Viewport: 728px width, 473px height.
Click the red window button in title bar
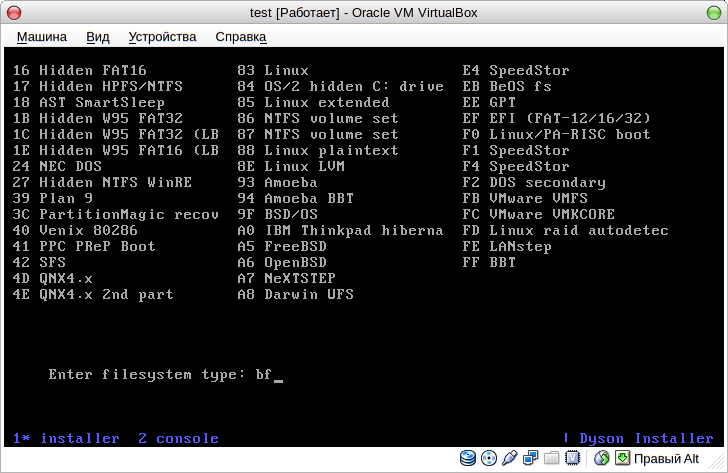coord(14,13)
